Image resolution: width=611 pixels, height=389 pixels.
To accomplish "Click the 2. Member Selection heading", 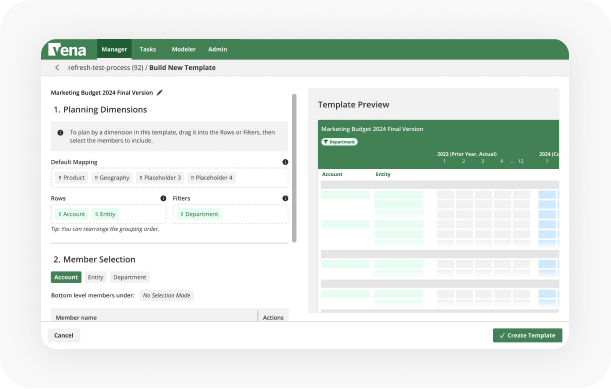I will 95,259.
